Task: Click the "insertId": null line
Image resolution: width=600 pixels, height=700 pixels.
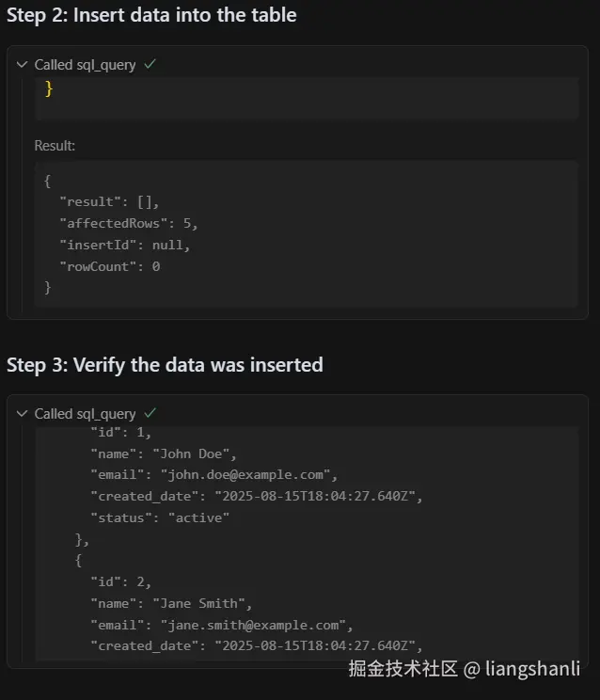Action: point(125,245)
